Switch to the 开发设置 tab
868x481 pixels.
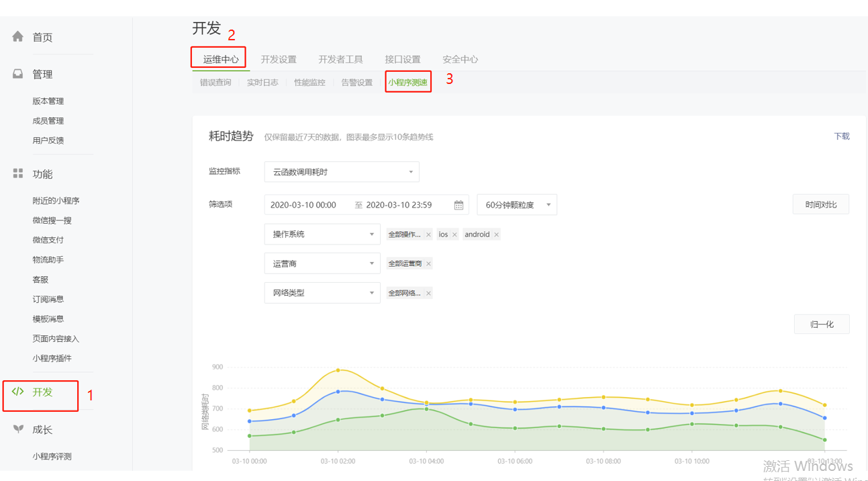click(279, 59)
